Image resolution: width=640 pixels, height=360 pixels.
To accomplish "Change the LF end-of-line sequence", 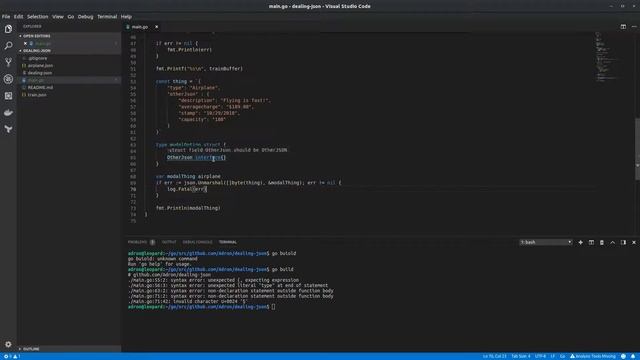I will 553,356.
